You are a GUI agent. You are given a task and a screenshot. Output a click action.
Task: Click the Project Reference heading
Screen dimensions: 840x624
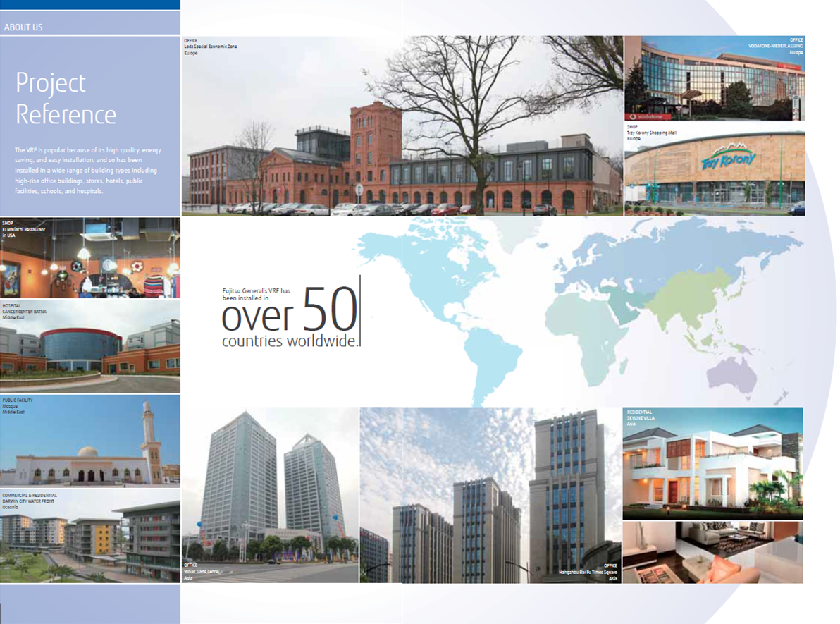point(66,99)
